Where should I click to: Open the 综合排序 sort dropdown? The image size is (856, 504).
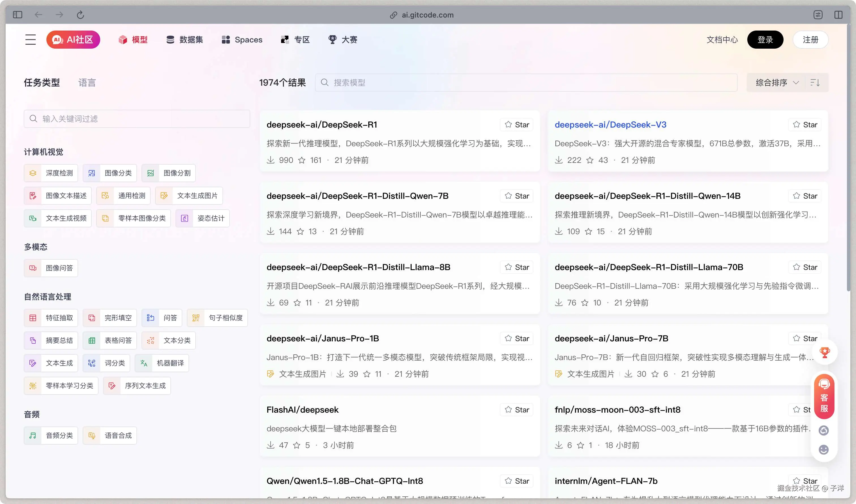tap(776, 83)
